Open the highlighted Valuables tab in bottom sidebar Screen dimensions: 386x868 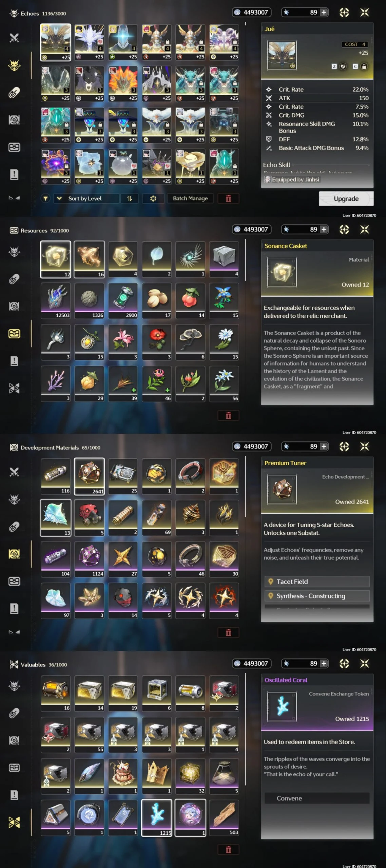(14, 822)
